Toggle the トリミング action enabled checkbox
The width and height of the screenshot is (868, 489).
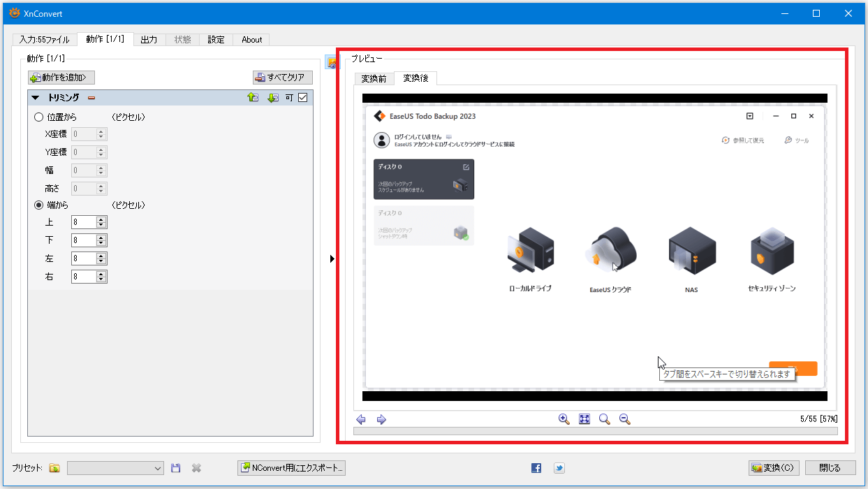tap(302, 98)
